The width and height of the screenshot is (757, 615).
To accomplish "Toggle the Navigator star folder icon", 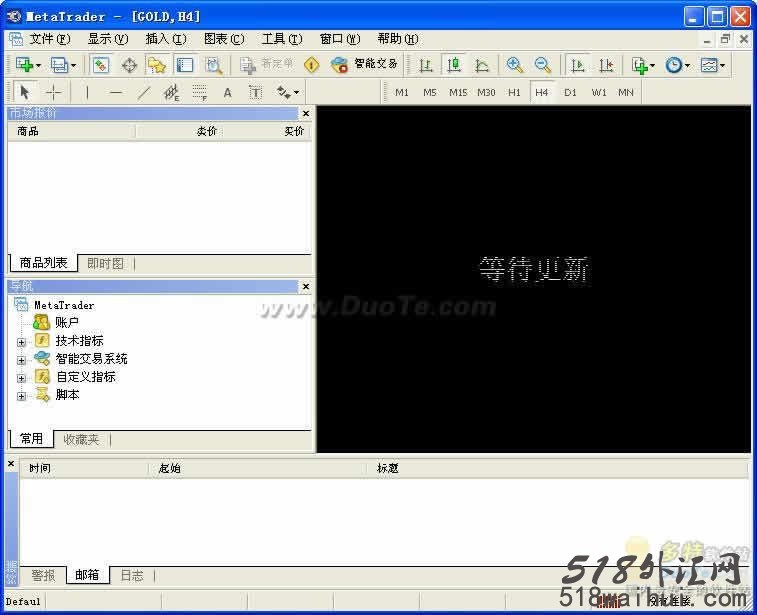I will pos(157,65).
